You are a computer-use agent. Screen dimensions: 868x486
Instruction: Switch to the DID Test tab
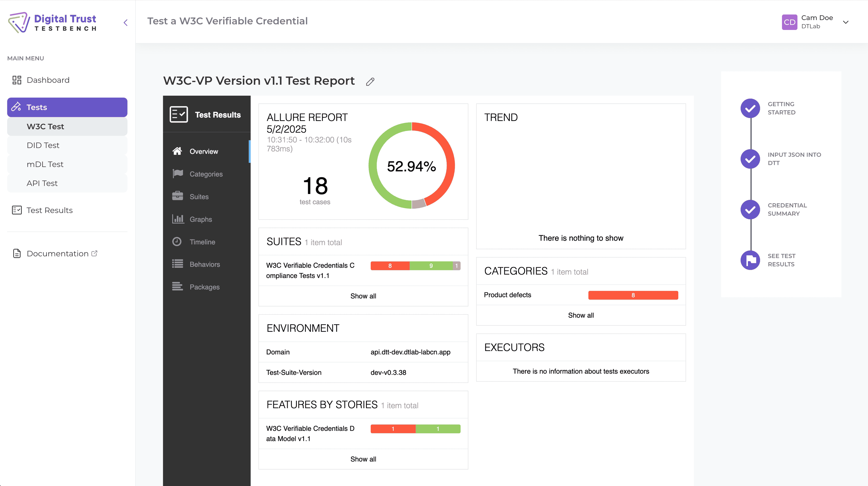pyautogui.click(x=43, y=145)
